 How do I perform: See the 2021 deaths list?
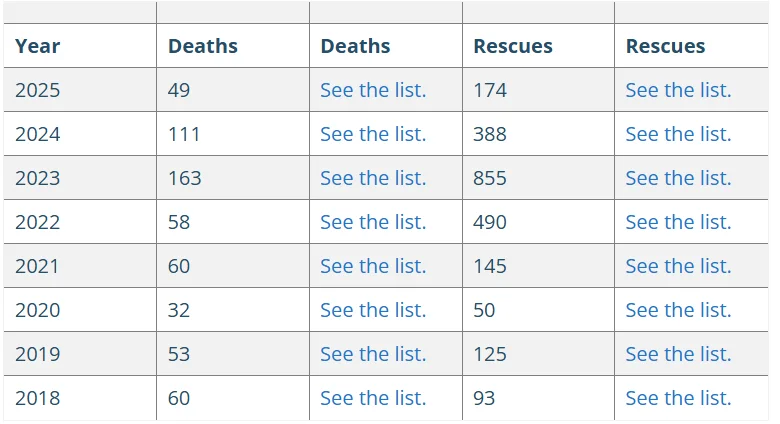pyautogui.click(x=373, y=266)
